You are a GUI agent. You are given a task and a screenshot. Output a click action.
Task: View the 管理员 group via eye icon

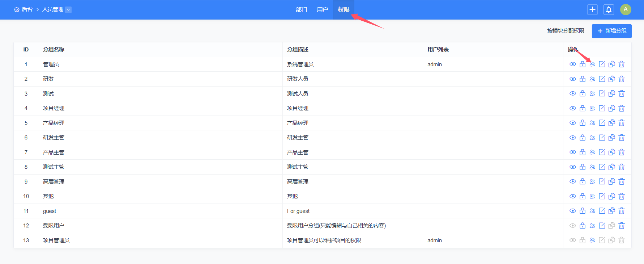tap(573, 64)
